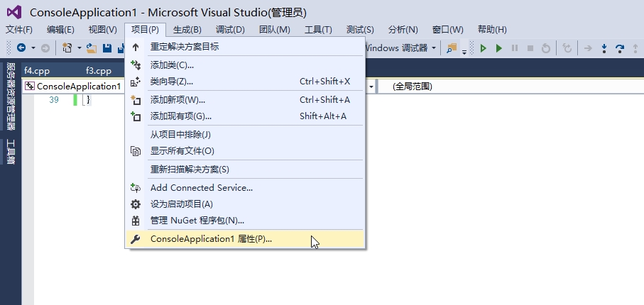The image size is (644, 305).
Task: Open the navigate backward history dropdown
Action: coord(33,48)
